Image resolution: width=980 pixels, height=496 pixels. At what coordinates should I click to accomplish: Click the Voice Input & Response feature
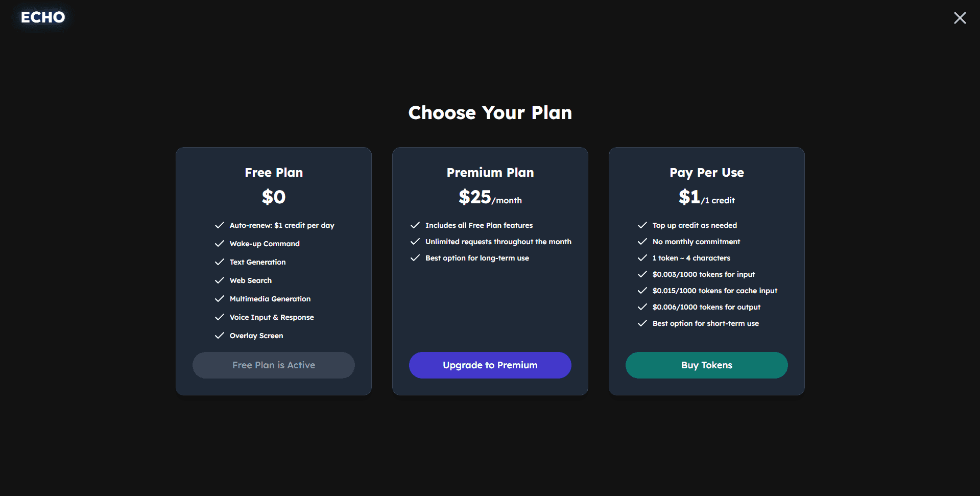(x=272, y=317)
